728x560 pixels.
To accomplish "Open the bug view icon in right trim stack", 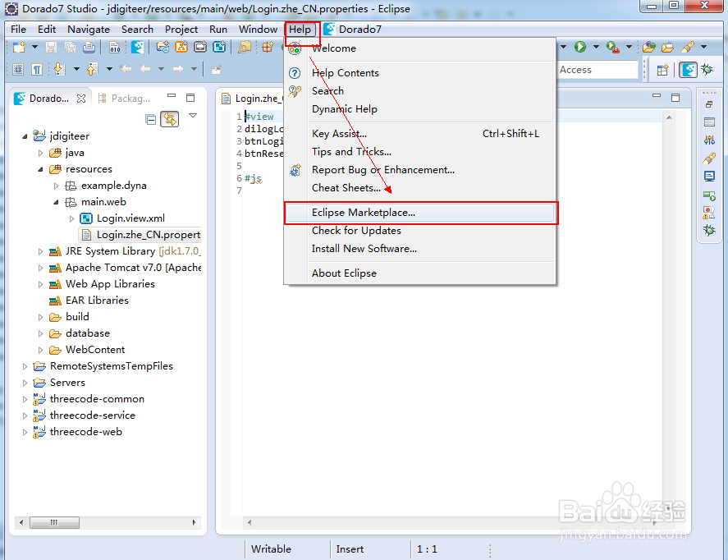I will [709, 230].
